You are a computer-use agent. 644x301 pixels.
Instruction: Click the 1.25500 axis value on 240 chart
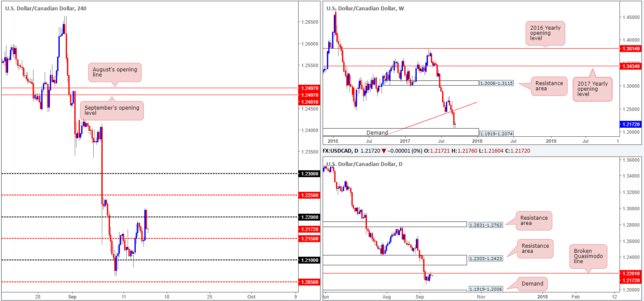pyautogui.click(x=310, y=65)
